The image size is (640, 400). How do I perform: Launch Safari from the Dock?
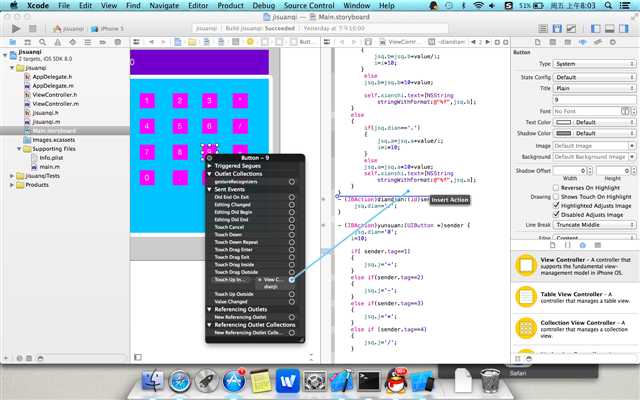pos(180,381)
